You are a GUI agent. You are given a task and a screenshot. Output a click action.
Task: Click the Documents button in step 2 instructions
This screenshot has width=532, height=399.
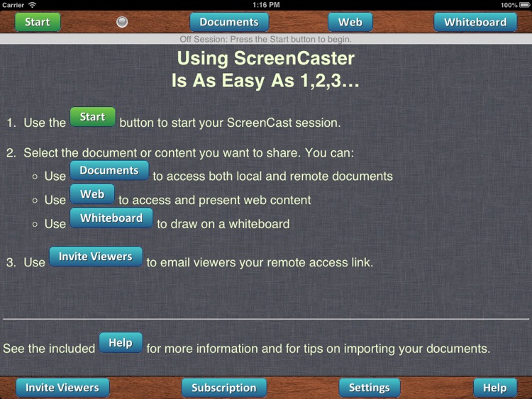(x=109, y=171)
